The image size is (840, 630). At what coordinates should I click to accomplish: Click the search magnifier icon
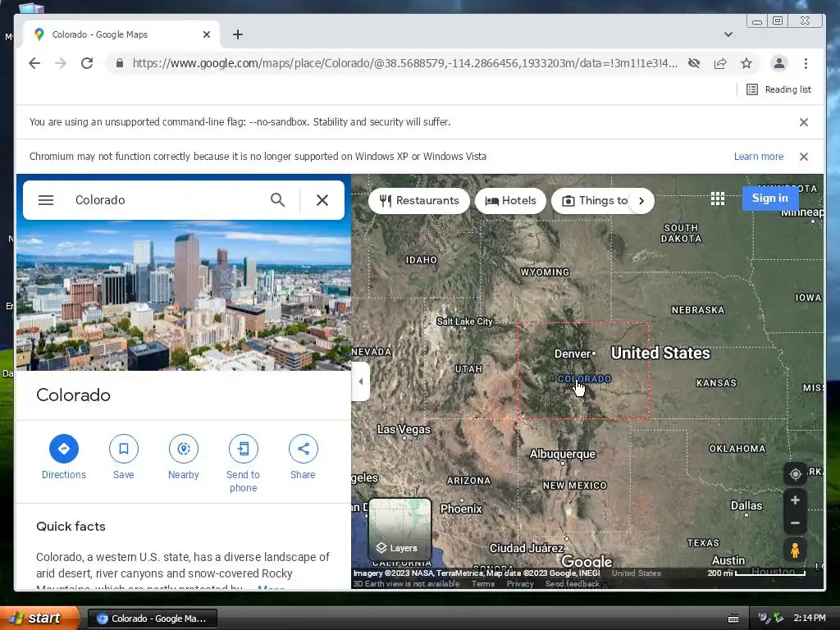tap(277, 200)
